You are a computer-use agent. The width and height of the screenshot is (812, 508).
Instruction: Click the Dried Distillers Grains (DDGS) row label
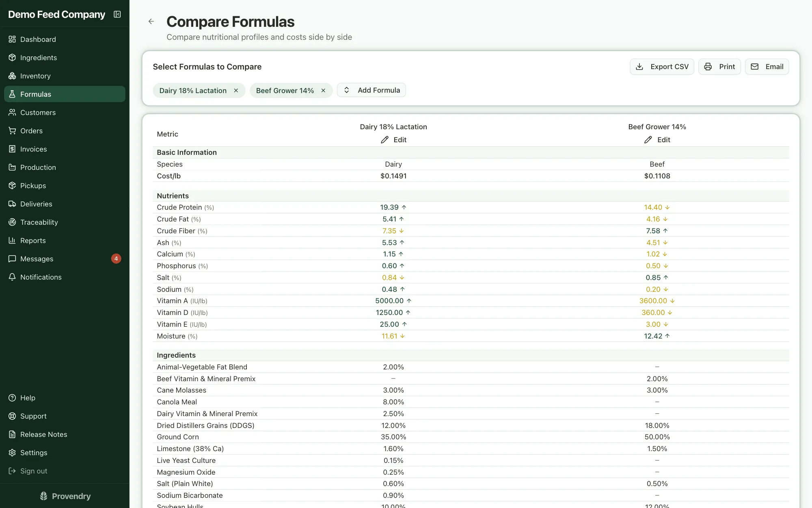click(x=205, y=425)
